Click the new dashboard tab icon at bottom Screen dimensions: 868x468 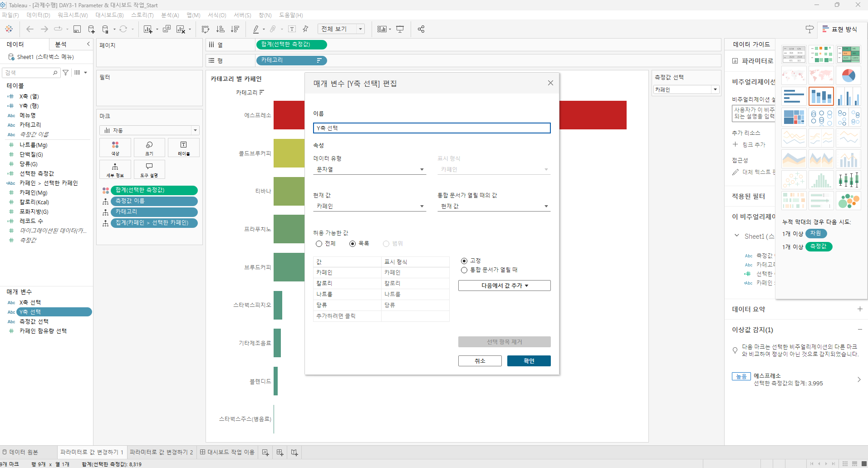(x=280, y=452)
